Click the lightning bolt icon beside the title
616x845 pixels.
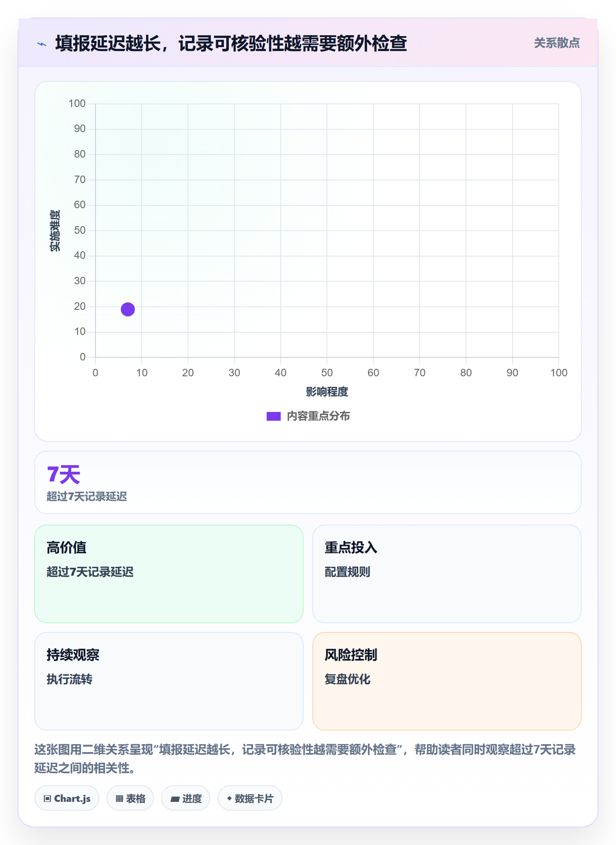pyautogui.click(x=42, y=44)
